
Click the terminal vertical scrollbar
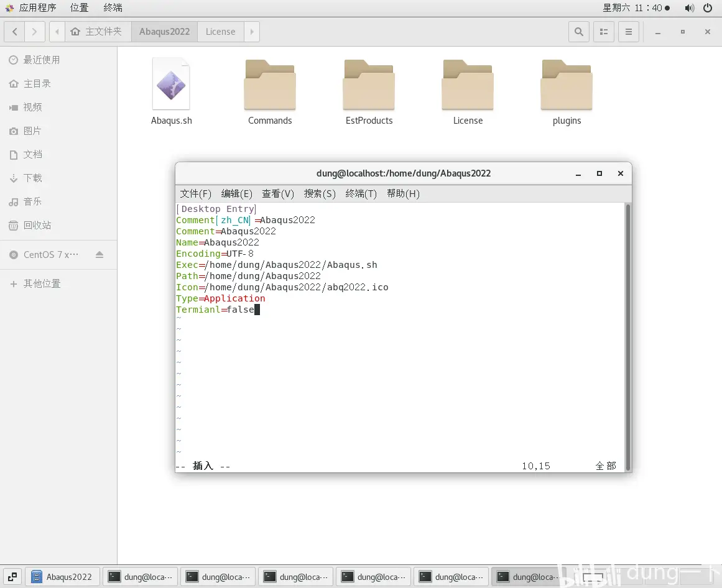coord(627,338)
